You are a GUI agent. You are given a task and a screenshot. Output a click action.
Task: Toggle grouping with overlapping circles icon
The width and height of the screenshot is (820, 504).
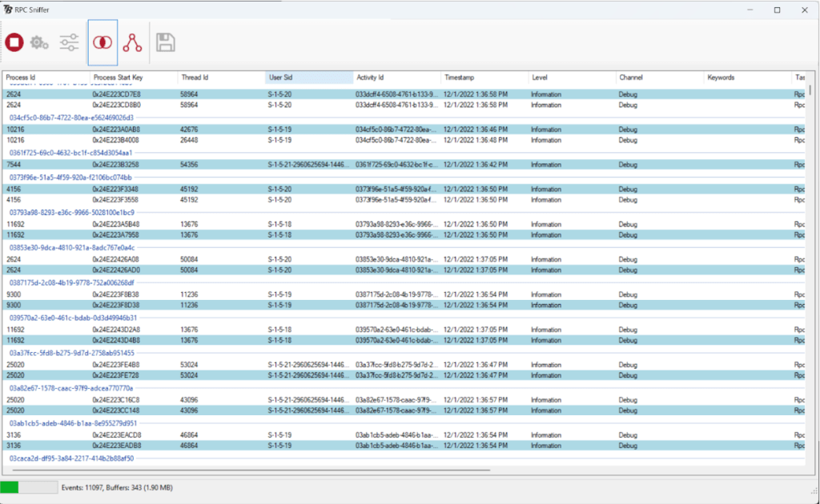point(102,43)
